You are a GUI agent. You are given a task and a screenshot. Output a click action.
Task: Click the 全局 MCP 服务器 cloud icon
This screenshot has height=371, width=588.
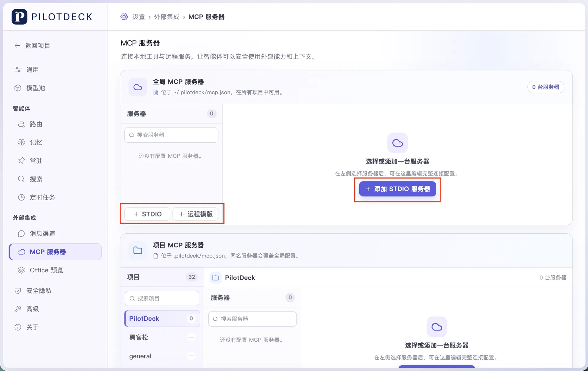138,87
